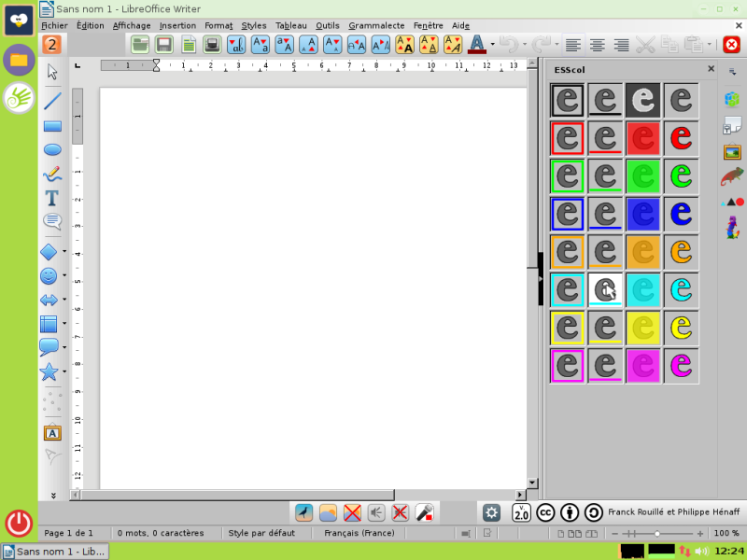This screenshot has height=560, width=747.
Task: Apply magenta letter e swatch
Action: point(682,366)
